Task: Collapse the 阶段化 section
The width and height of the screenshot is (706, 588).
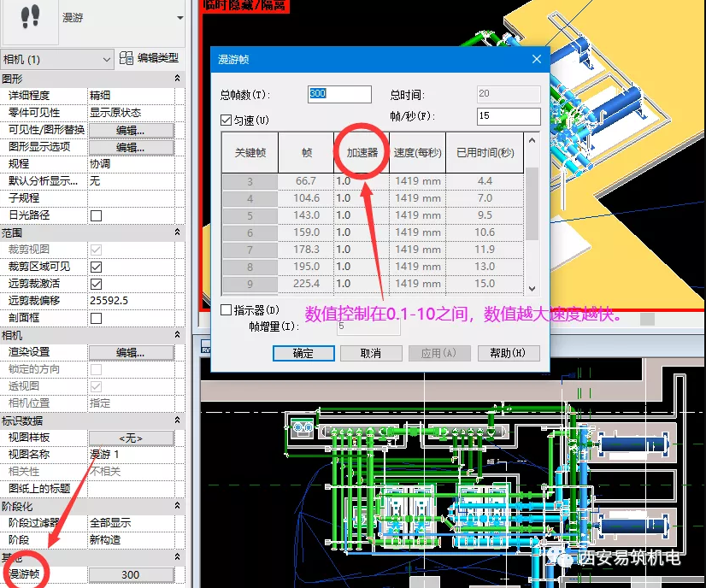Action: tap(178, 506)
